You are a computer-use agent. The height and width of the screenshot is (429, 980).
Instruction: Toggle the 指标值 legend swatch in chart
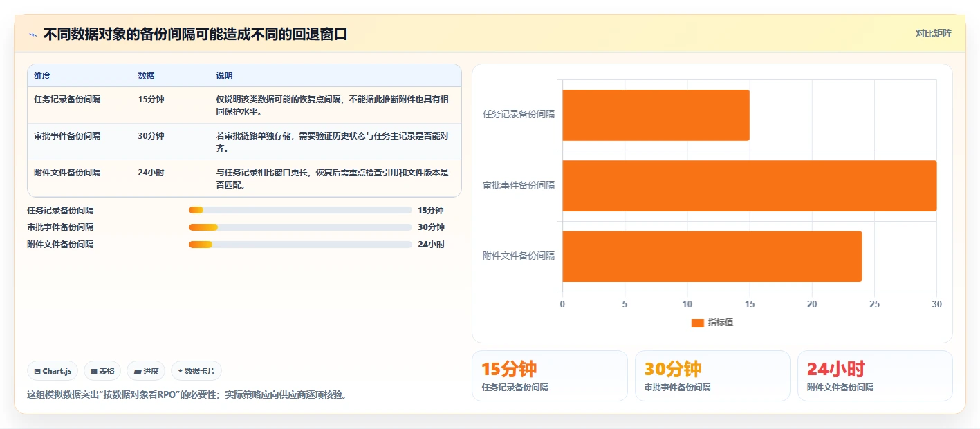(697, 323)
